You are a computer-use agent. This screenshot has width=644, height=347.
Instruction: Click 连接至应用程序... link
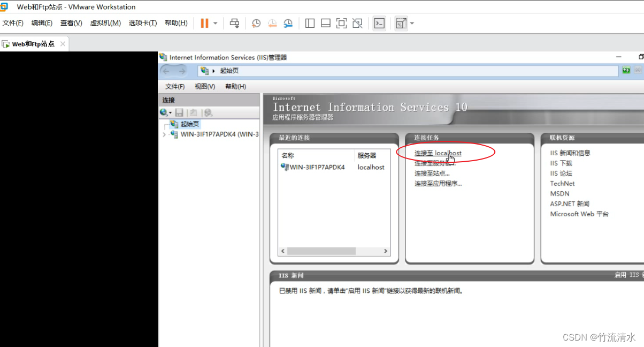(438, 183)
